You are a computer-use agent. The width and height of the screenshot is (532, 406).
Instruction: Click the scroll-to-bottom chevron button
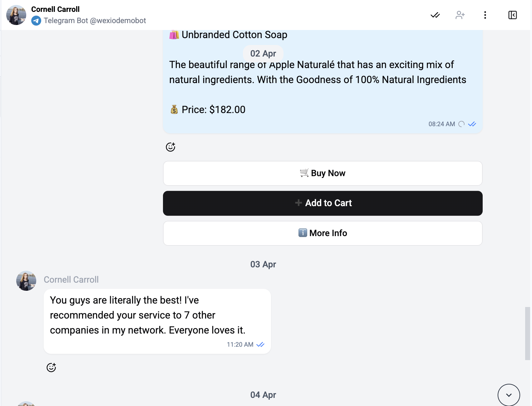pos(508,395)
